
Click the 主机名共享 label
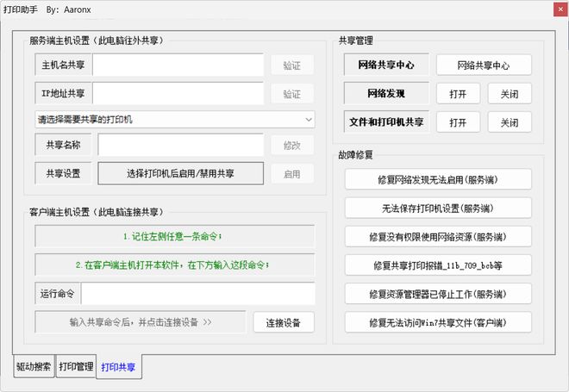63,65
